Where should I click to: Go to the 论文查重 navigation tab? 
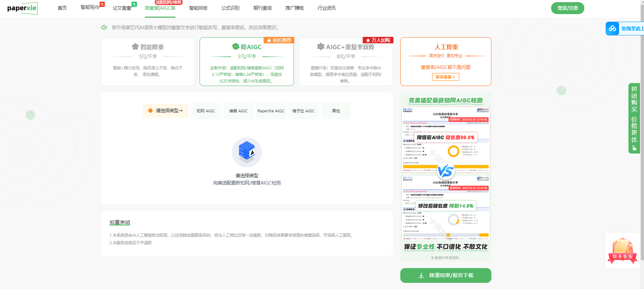coord(122,8)
